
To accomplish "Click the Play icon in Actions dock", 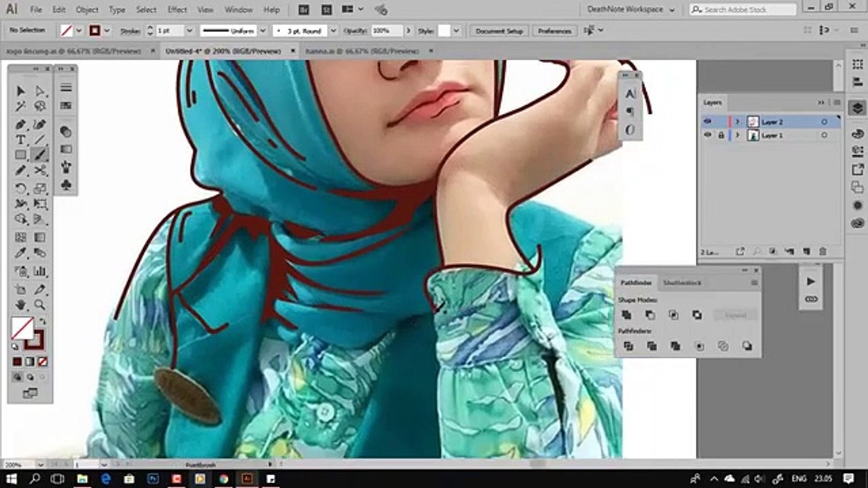I will pyautogui.click(x=811, y=281).
